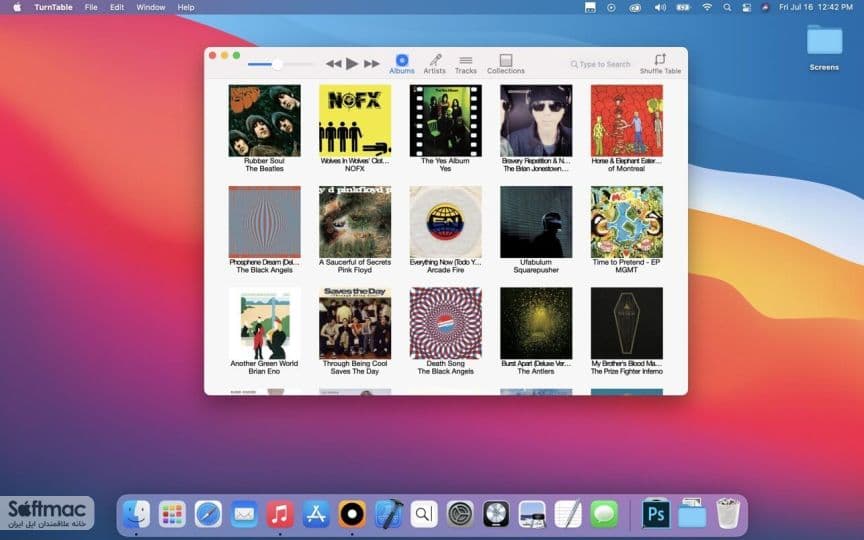Open the App Store from the Dock

(316, 514)
